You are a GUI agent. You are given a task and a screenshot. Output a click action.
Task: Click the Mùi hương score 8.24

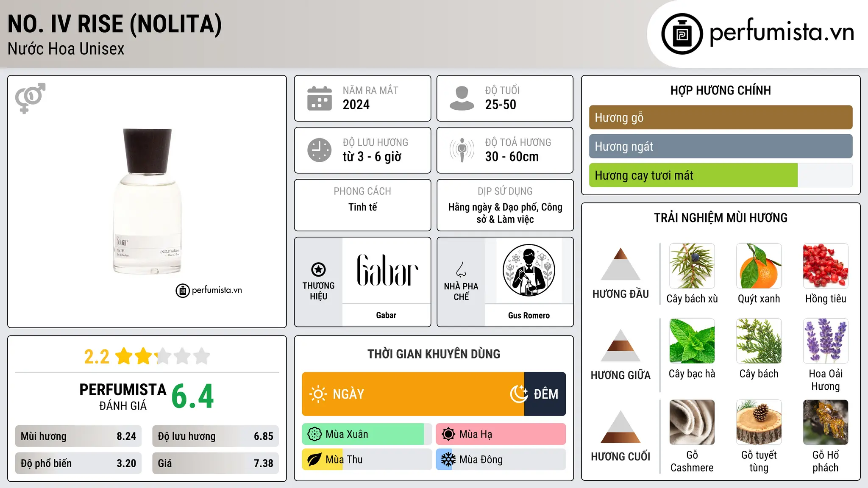pos(126,436)
